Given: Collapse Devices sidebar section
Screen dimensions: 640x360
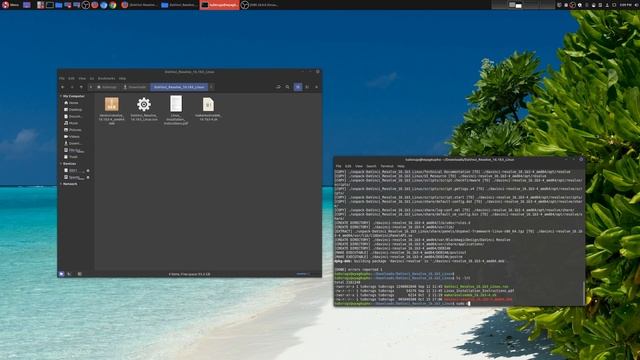Looking at the screenshot, I should coord(61,164).
